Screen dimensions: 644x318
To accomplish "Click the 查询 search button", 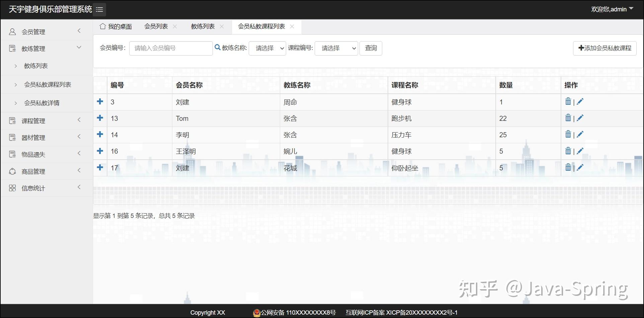I will coord(371,48).
